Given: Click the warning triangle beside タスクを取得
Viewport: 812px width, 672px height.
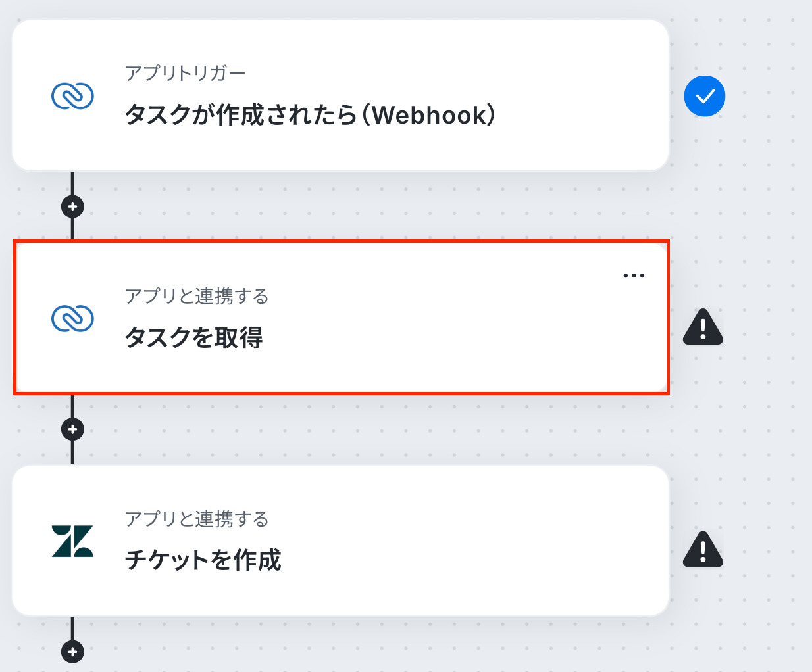Looking at the screenshot, I should [703, 327].
